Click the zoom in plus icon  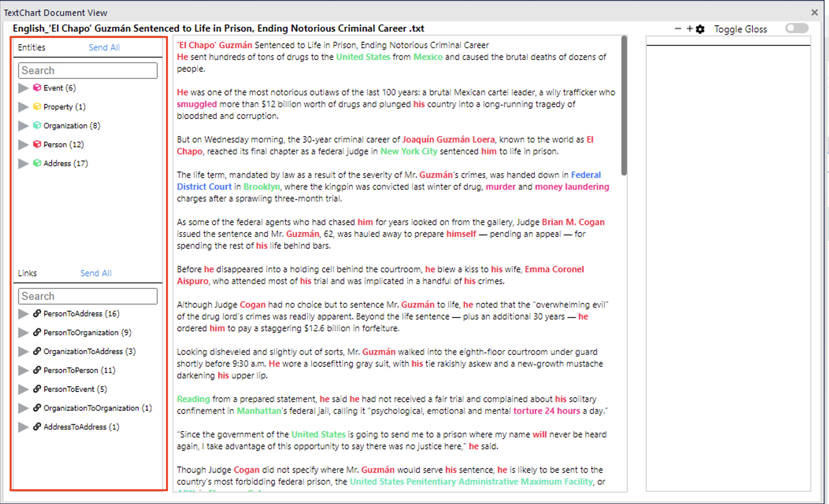point(690,28)
